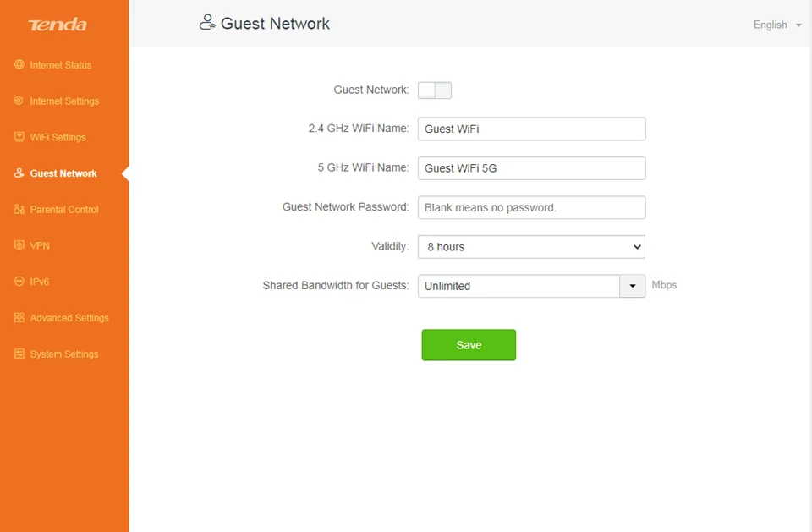This screenshot has height=532, width=812.
Task: Go to the Parental Control menu item
Action: pos(64,210)
